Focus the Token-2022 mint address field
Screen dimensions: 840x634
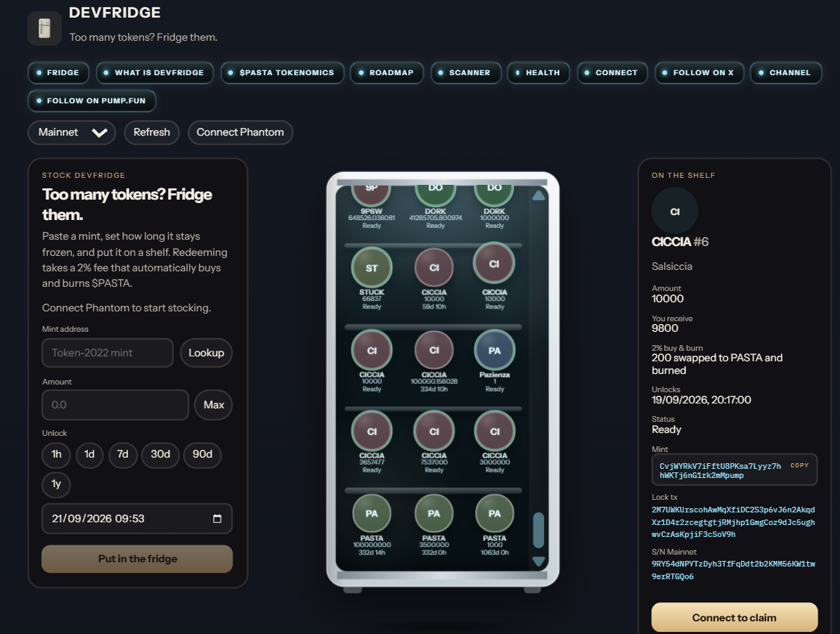pyautogui.click(x=108, y=353)
